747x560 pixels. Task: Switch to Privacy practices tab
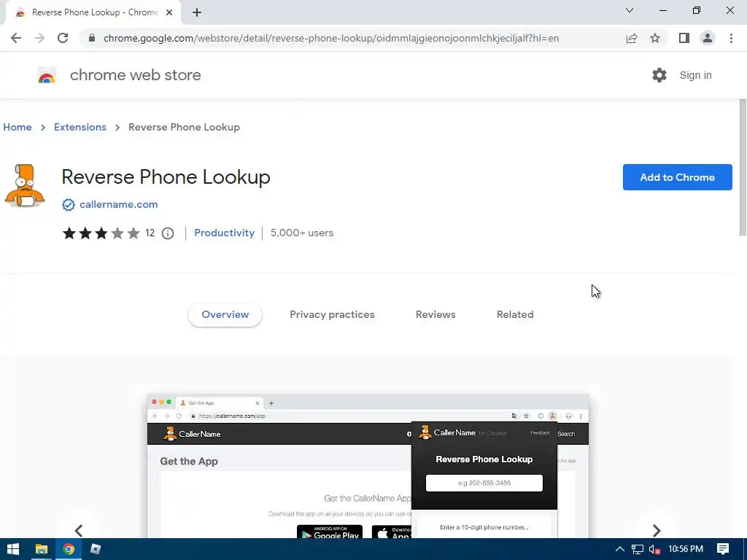tap(332, 315)
